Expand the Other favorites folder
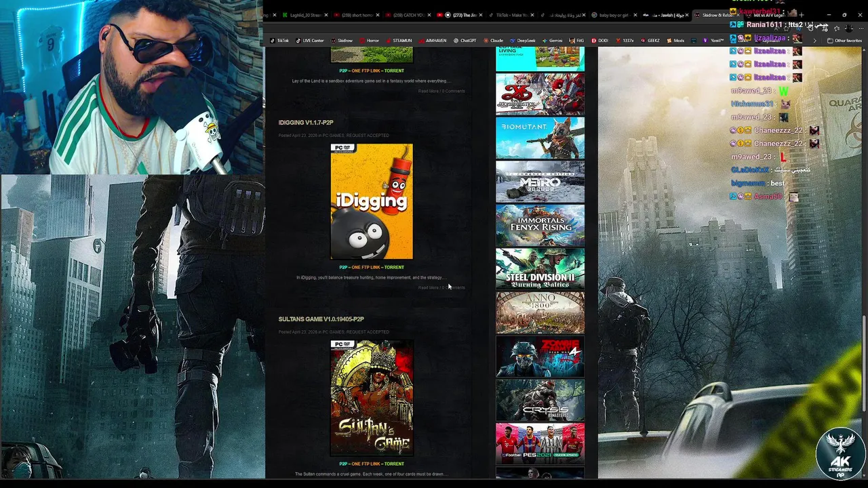 [844, 41]
